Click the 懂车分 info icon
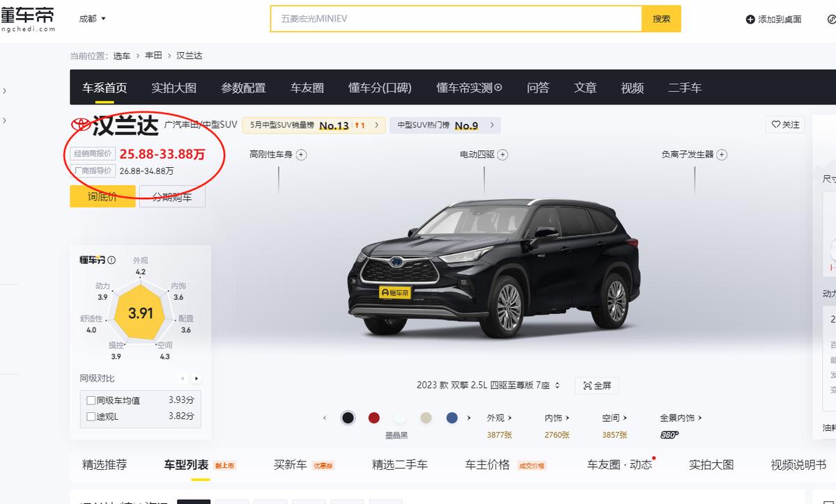 point(111,260)
